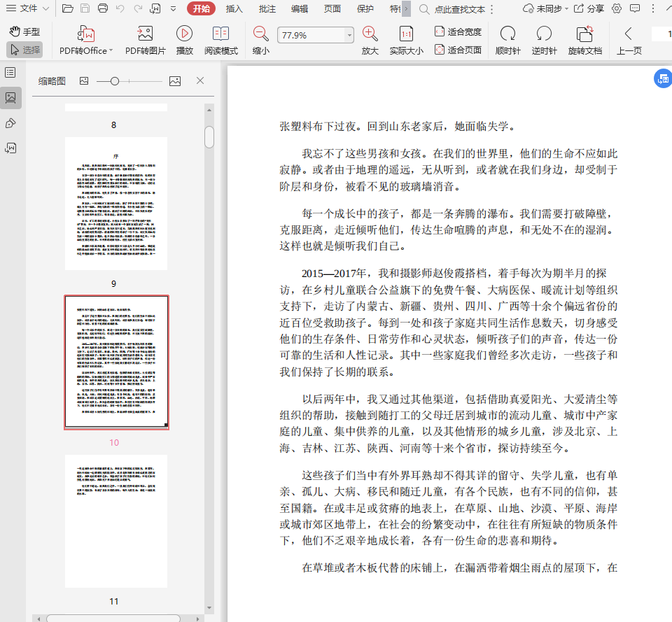This screenshot has height=622, width=672.
Task: Click the save icon
Action: [85, 8]
